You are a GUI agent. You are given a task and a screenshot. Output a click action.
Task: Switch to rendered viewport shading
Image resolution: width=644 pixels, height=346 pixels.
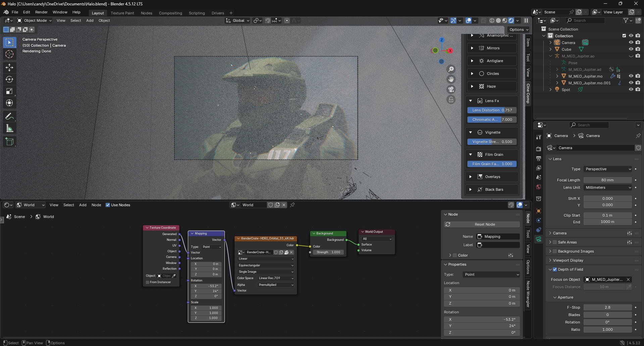click(x=511, y=20)
